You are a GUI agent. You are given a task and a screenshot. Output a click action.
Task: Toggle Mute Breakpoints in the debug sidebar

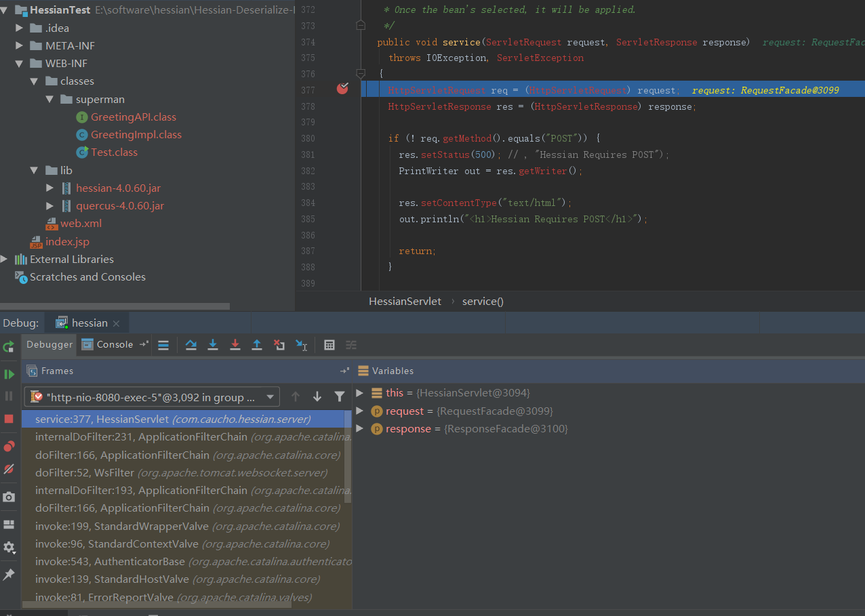pos(9,469)
